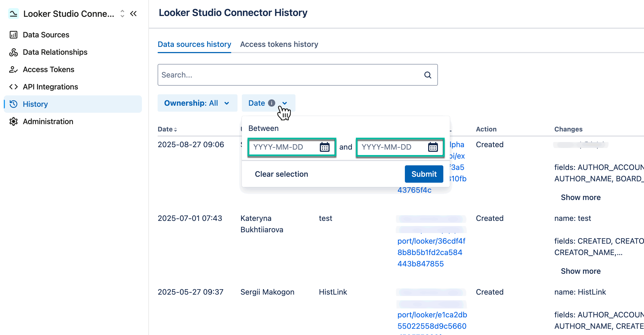Open Administration via the gear icon
Image resolution: width=644 pixels, height=335 pixels.
pyautogui.click(x=14, y=121)
